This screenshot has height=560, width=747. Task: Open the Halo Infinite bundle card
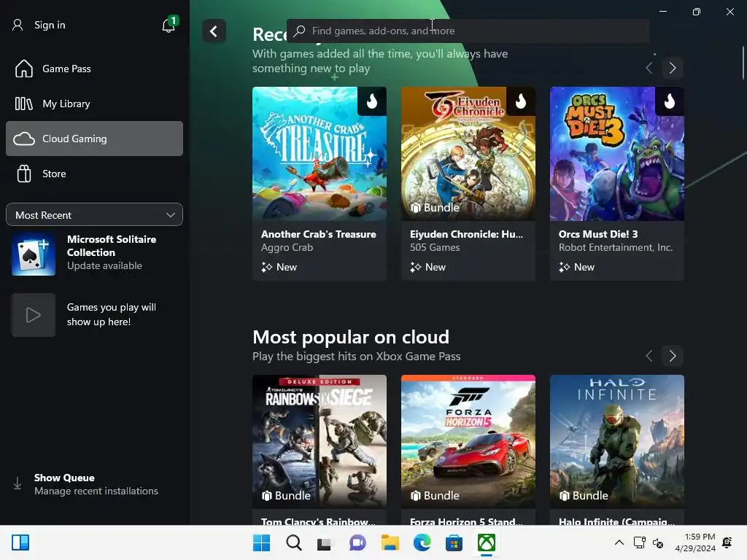617,450
